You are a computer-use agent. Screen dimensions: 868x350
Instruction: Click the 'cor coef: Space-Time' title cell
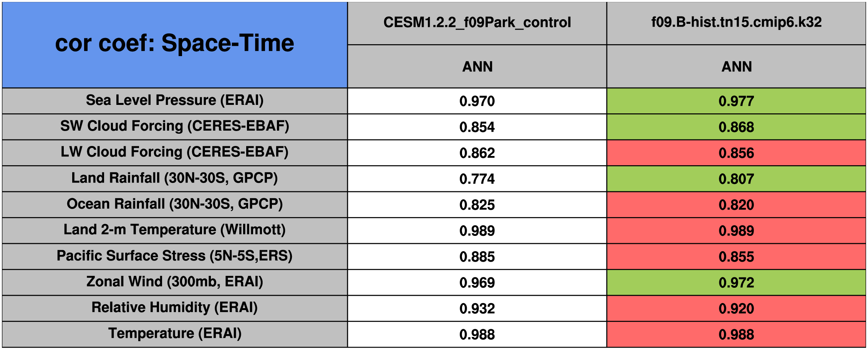tap(175, 43)
